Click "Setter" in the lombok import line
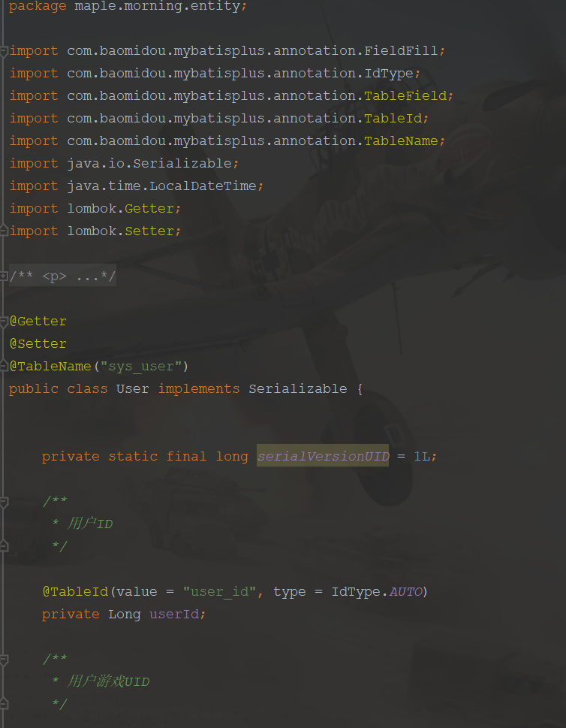 click(x=149, y=231)
